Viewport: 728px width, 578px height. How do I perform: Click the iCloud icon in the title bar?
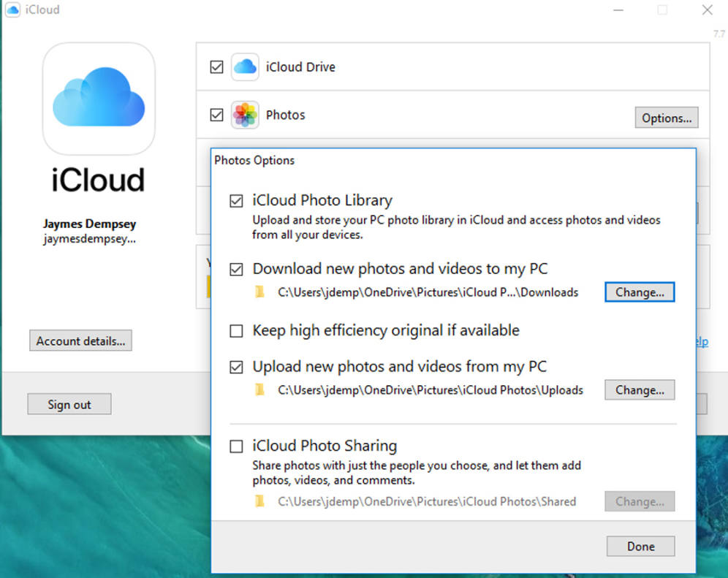coord(12,9)
